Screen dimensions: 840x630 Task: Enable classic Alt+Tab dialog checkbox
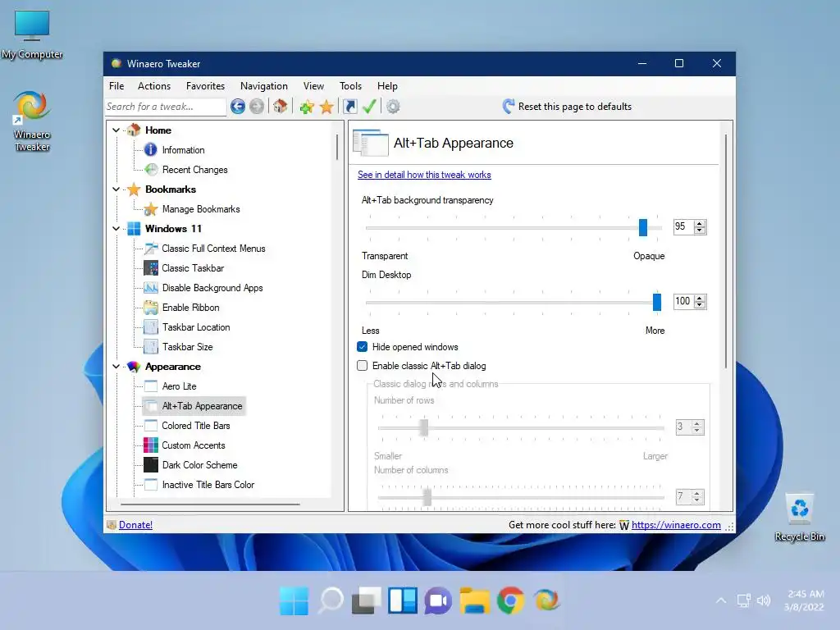point(362,366)
